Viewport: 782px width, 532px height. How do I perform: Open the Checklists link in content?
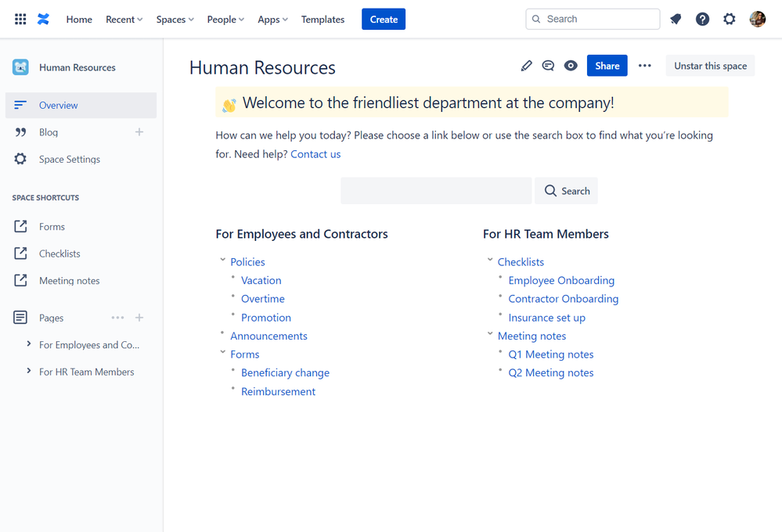click(521, 262)
